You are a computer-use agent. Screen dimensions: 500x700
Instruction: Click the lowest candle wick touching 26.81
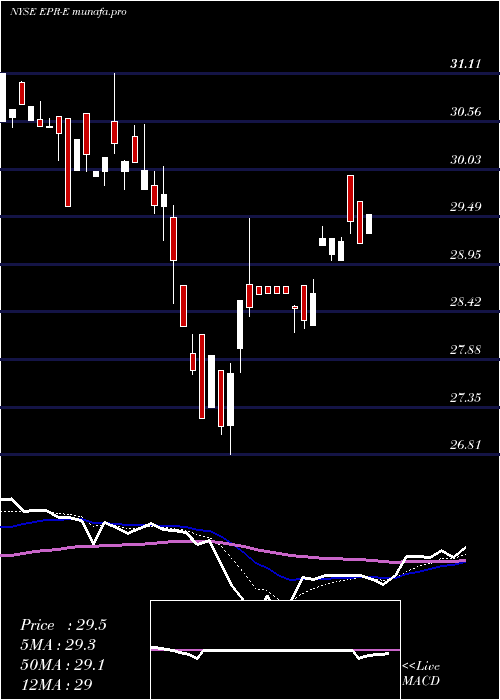click(x=231, y=408)
